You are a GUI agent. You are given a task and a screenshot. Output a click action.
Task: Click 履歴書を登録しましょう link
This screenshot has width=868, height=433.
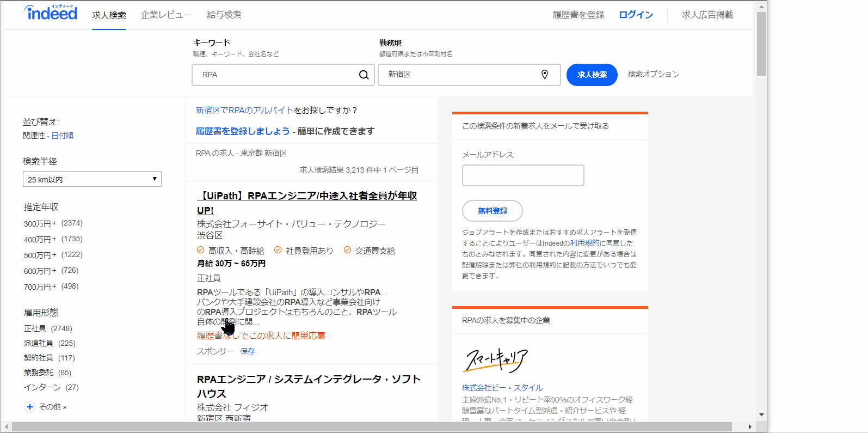coord(243,131)
